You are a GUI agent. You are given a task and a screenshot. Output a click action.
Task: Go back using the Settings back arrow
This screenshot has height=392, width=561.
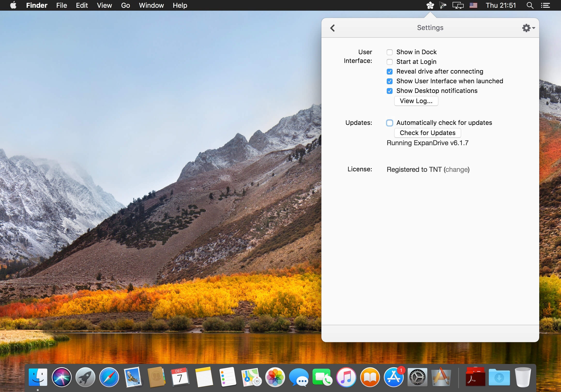[x=332, y=28]
